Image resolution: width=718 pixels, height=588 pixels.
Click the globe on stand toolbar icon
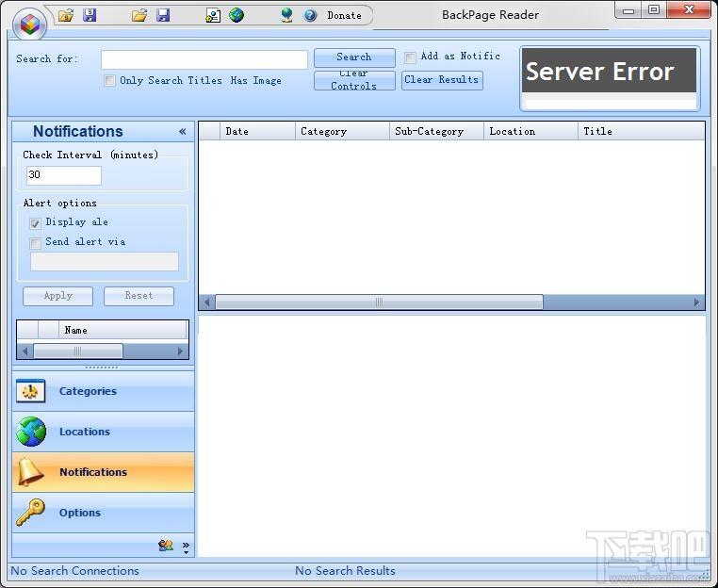pos(286,15)
